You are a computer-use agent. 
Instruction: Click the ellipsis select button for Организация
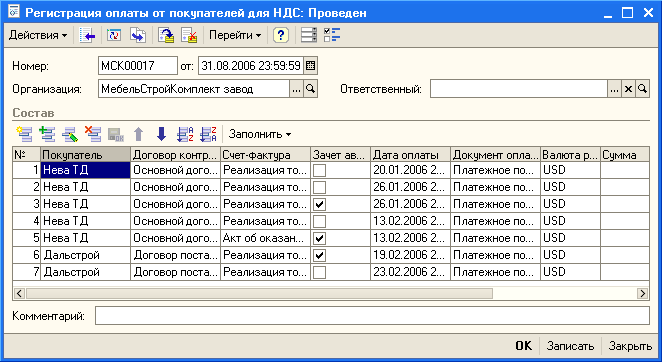(296, 89)
